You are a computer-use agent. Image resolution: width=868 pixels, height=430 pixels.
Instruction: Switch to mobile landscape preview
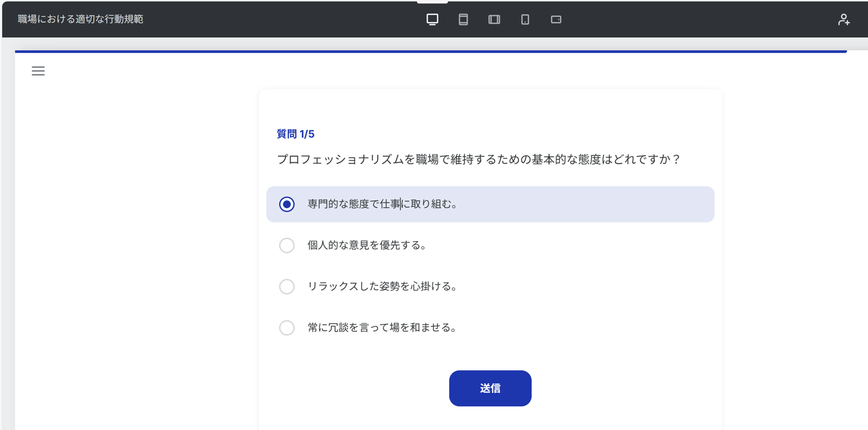point(556,19)
